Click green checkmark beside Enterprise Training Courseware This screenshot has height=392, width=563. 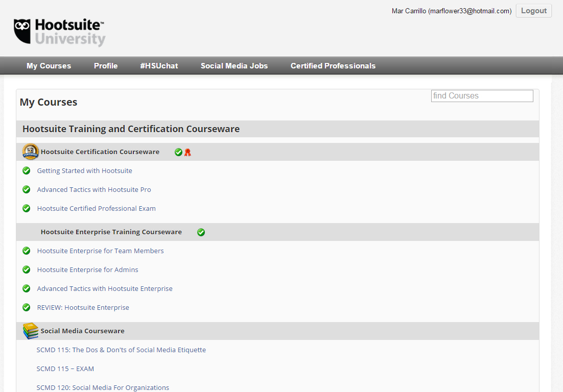click(201, 232)
